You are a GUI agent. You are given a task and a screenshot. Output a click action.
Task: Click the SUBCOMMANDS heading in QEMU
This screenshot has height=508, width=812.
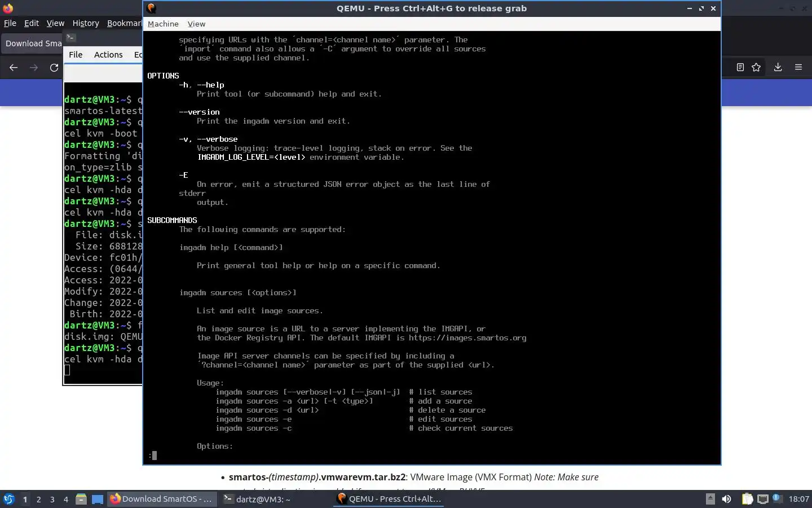click(172, 220)
